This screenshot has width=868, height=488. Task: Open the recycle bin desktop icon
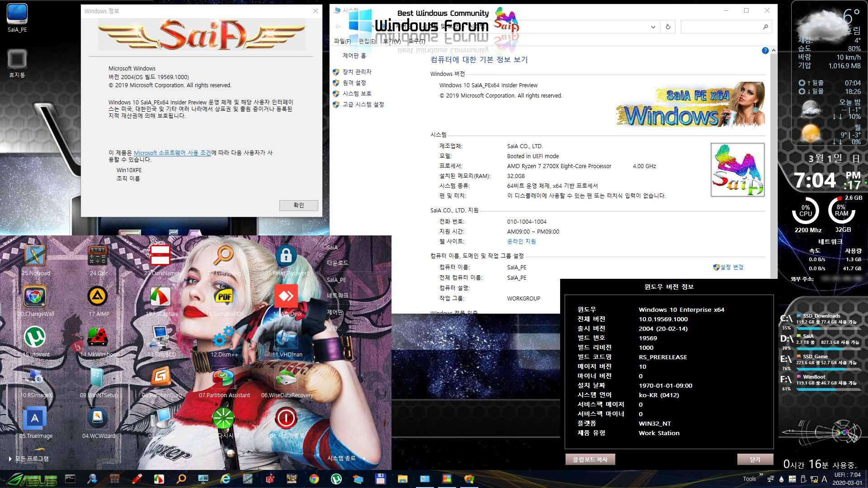[x=17, y=63]
